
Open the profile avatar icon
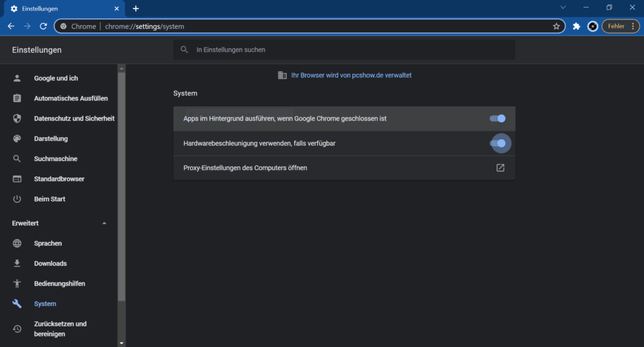(x=592, y=26)
